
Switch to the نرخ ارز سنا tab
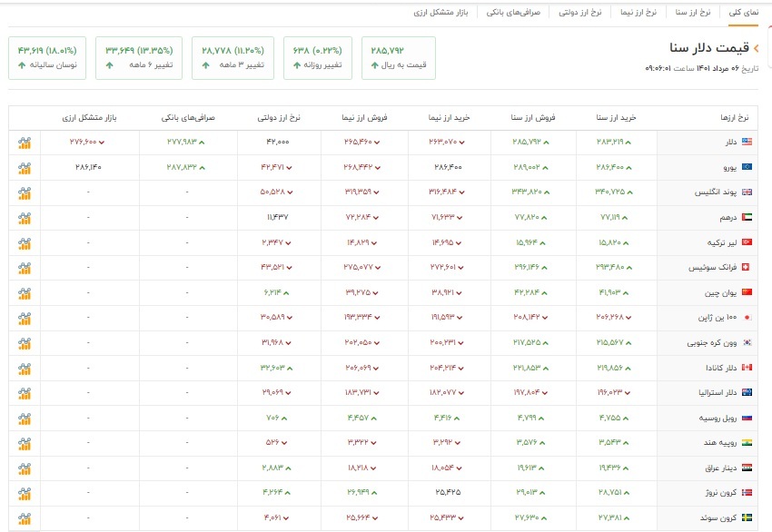click(693, 13)
